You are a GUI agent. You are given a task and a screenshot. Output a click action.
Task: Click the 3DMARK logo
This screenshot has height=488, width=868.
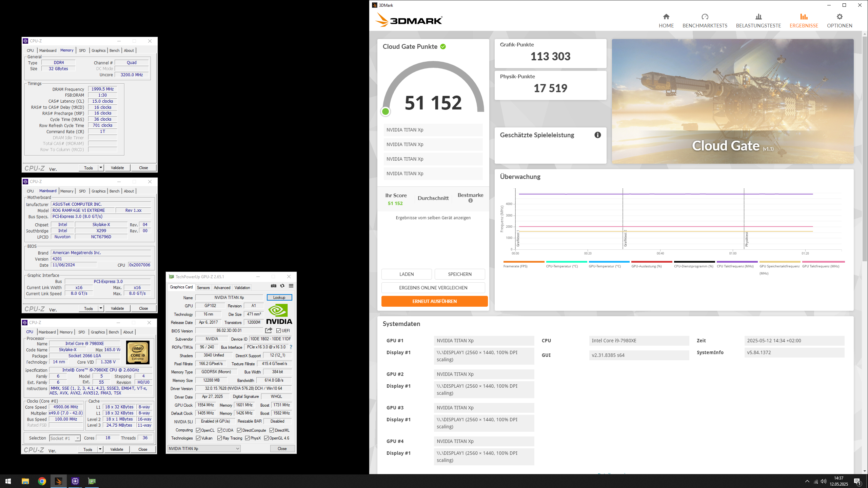[409, 20]
